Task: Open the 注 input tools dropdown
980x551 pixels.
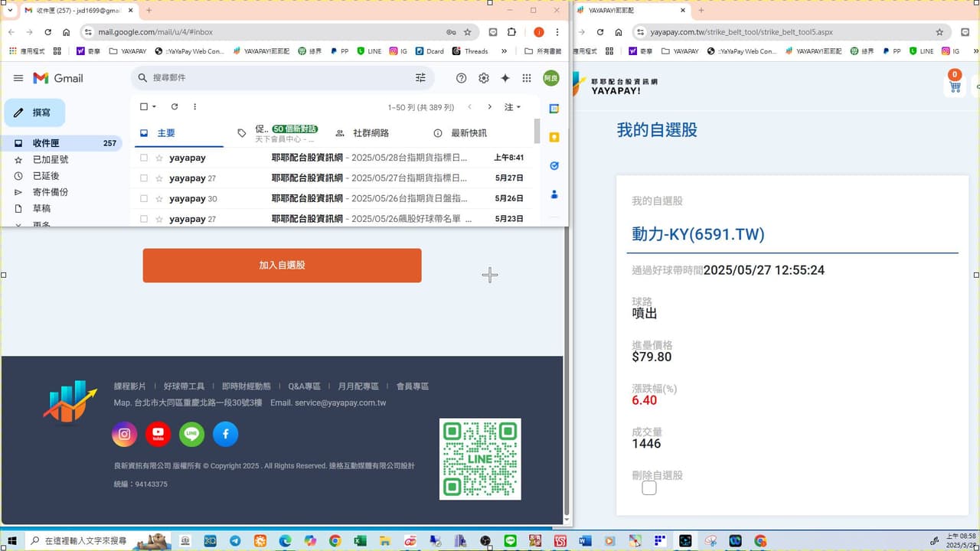Action: pos(513,107)
